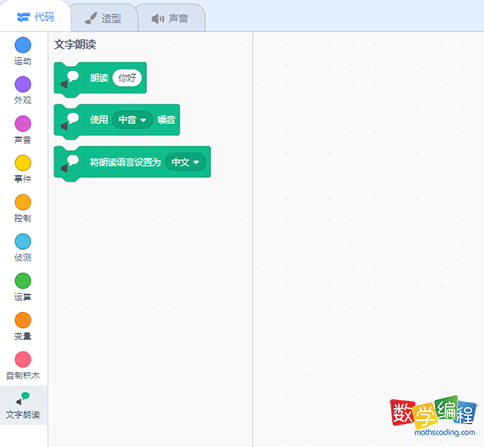Select the 运算 block category

(23, 287)
